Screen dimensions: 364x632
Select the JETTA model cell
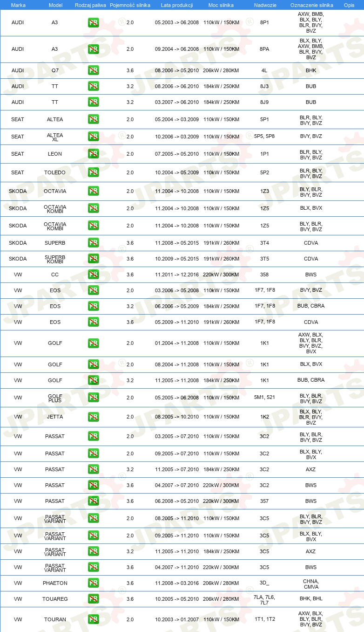[55, 417]
